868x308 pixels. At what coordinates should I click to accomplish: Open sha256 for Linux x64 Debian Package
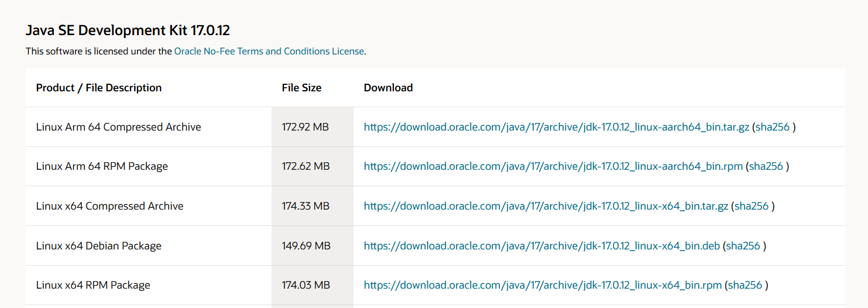pos(743,246)
